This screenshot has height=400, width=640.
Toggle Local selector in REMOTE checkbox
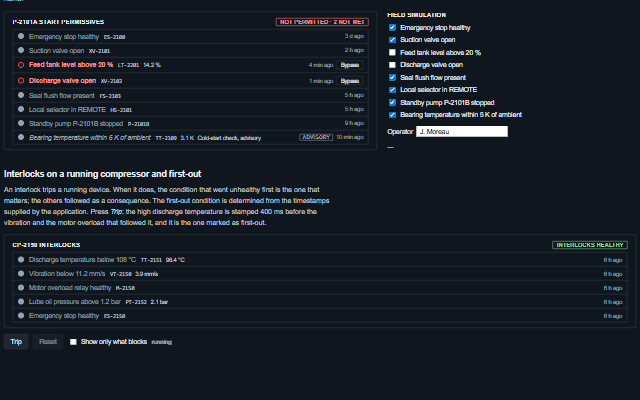pyautogui.click(x=392, y=90)
